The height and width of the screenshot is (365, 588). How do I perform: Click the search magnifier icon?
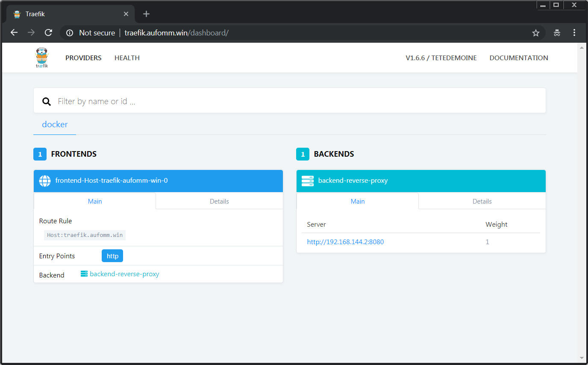pyautogui.click(x=47, y=101)
